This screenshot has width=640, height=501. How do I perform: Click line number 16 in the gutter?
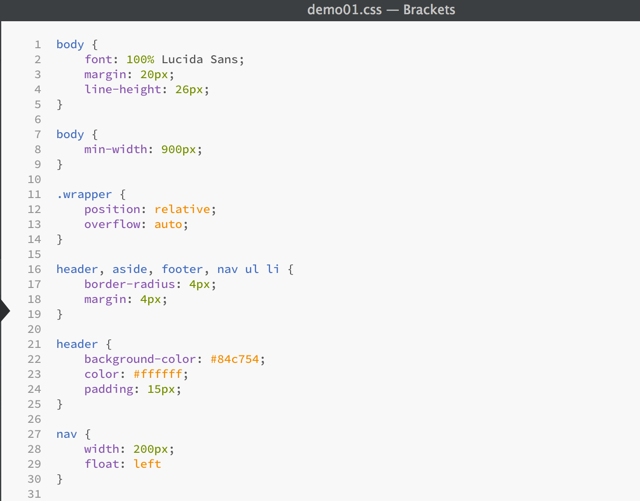point(34,270)
